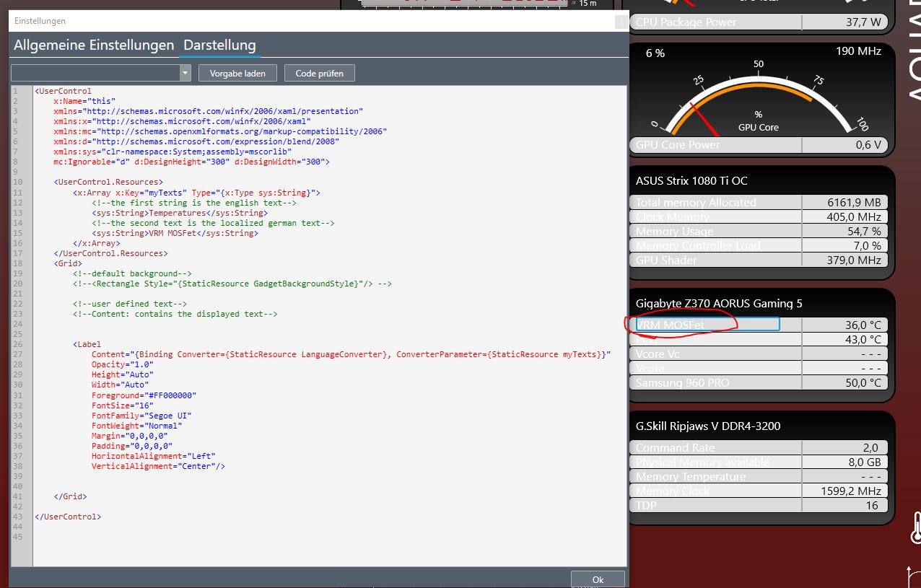Click inside the preset combo box field
Viewport: 921px width, 588px height.
pyautogui.click(x=95, y=73)
